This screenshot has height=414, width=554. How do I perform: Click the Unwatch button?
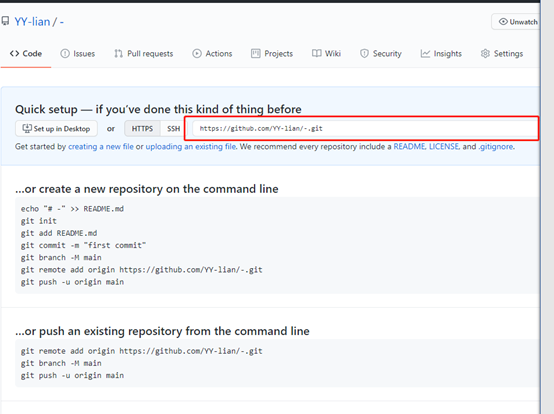(x=515, y=22)
